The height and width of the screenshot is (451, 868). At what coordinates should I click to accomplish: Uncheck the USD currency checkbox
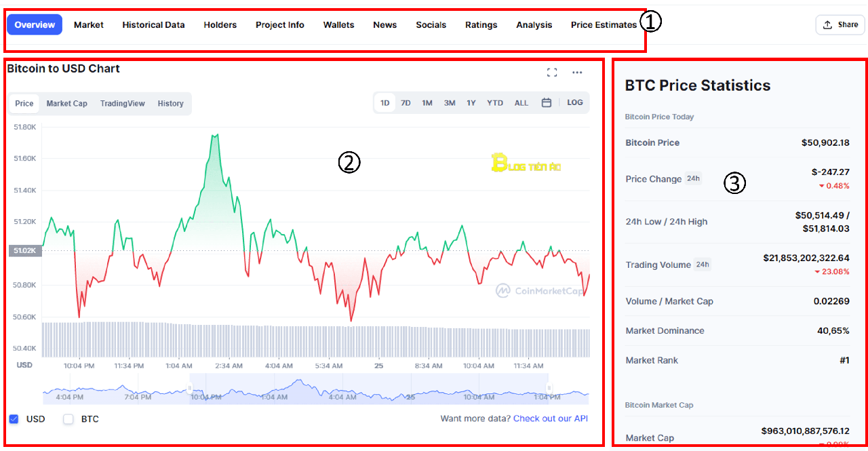click(15, 419)
